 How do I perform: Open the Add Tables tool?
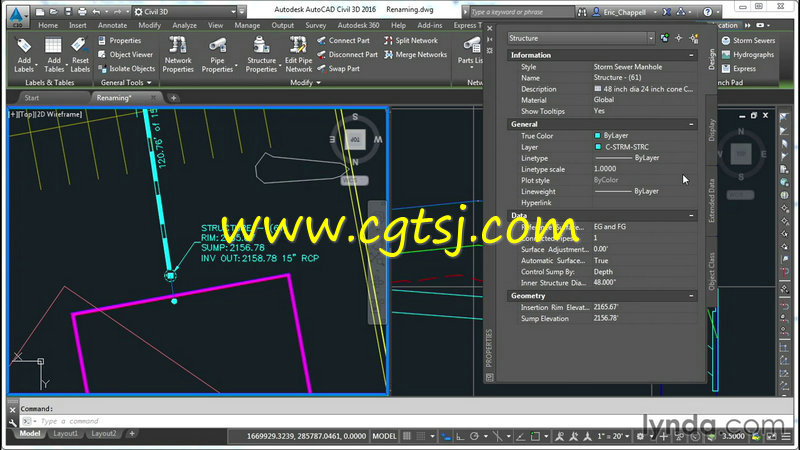[x=54, y=55]
